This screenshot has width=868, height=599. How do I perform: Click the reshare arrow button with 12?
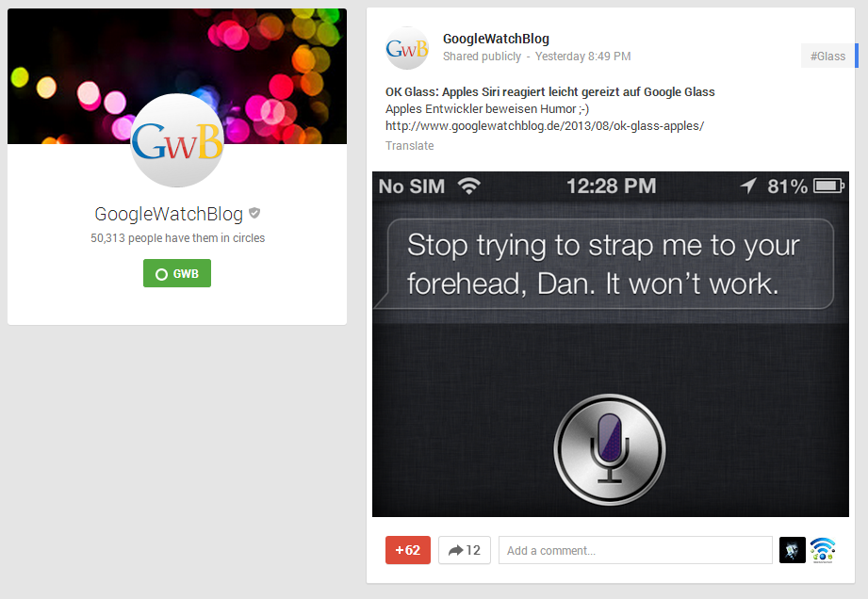(465, 550)
